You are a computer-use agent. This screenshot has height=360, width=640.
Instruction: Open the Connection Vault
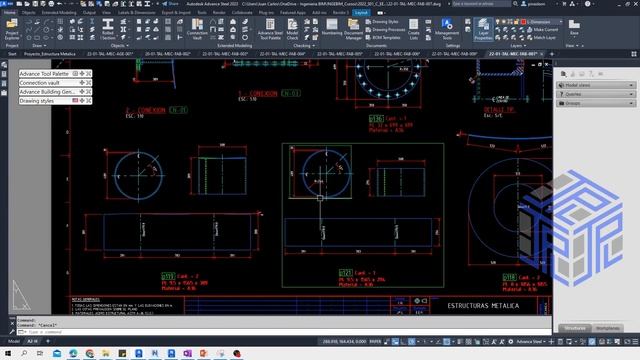(197, 29)
